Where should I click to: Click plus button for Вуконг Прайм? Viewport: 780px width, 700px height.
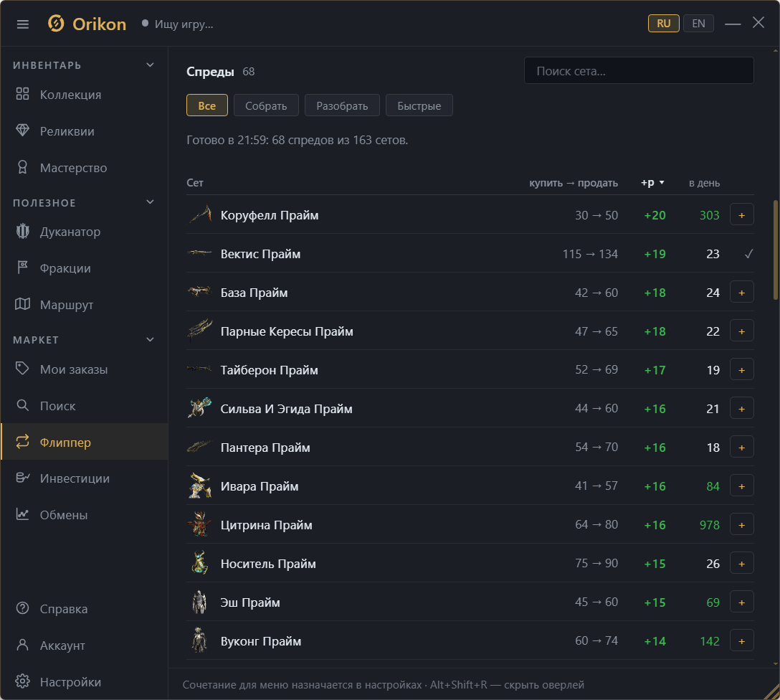742,640
